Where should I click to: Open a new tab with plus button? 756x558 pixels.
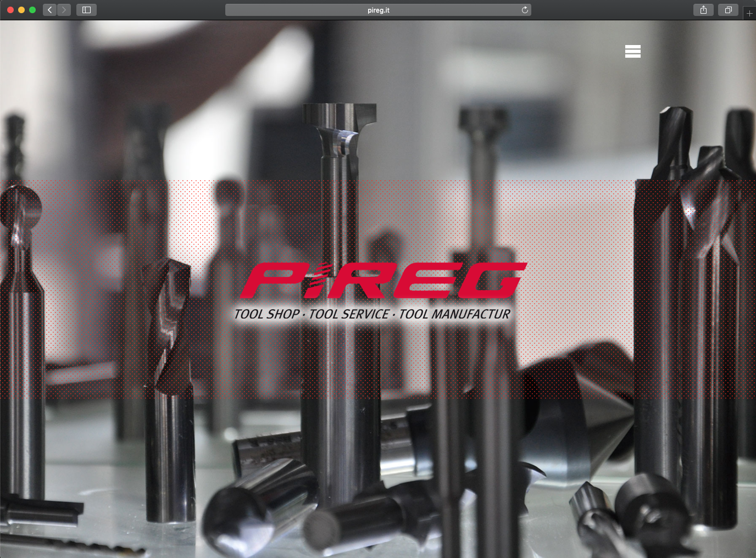click(749, 13)
